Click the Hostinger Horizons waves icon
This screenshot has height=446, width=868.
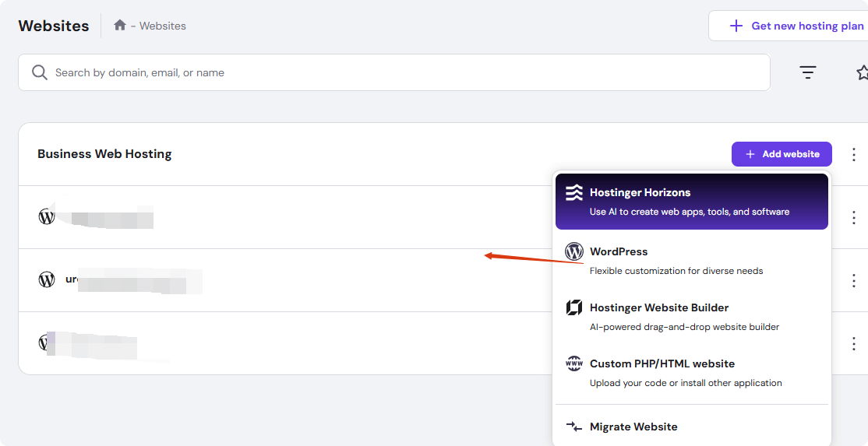point(574,193)
